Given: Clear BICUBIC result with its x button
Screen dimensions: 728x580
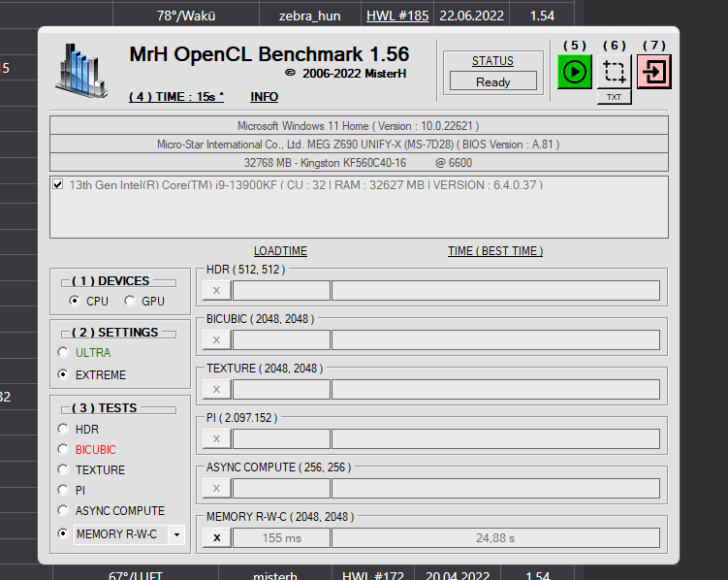Looking at the screenshot, I should click(217, 339).
